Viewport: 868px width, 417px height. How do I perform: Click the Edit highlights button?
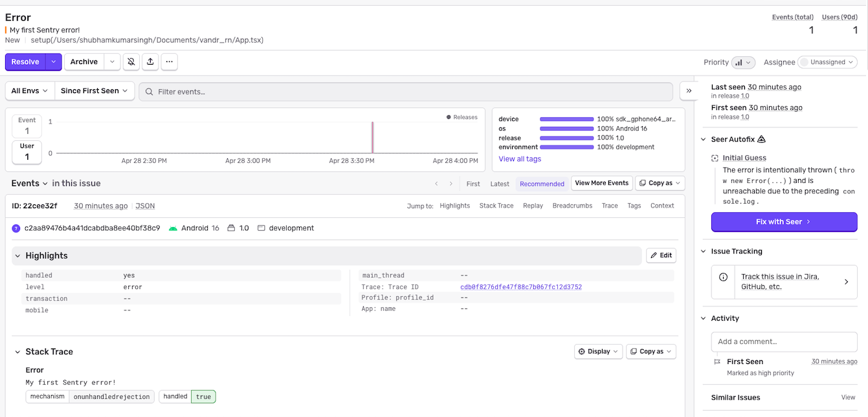click(x=662, y=255)
